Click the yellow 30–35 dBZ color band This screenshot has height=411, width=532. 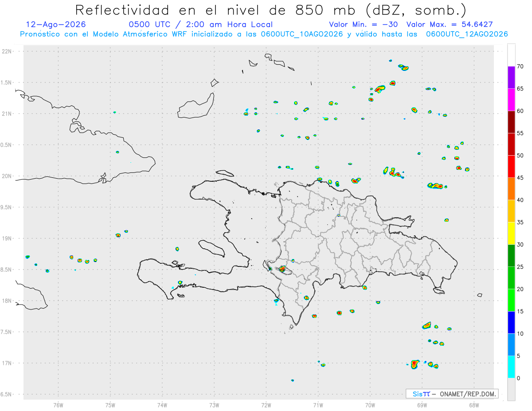click(x=511, y=233)
